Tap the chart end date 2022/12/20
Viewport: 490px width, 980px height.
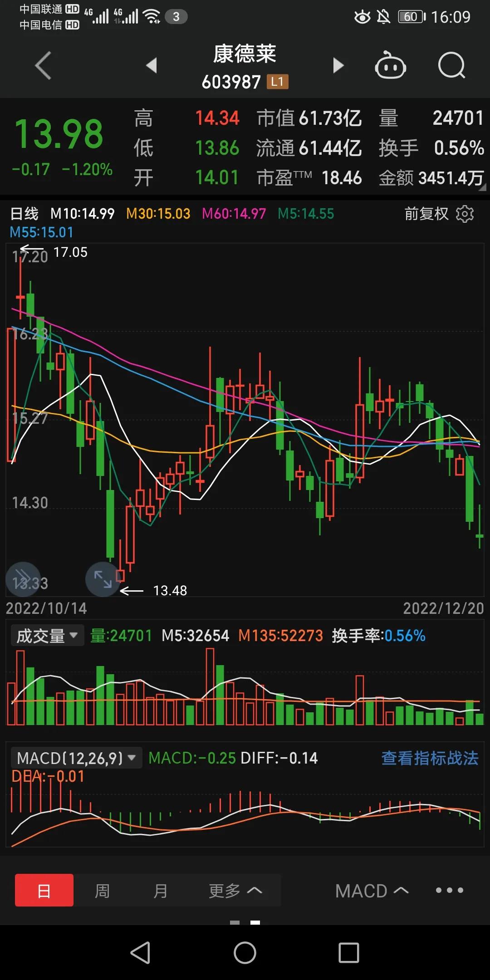pyautogui.click(x=443, y=608)
